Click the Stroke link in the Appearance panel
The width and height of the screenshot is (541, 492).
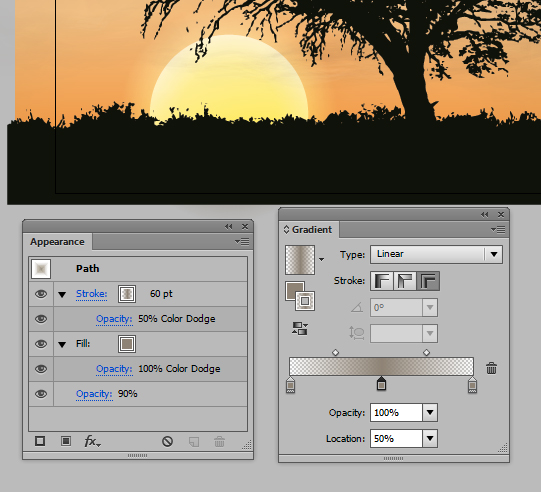(91, 294)
